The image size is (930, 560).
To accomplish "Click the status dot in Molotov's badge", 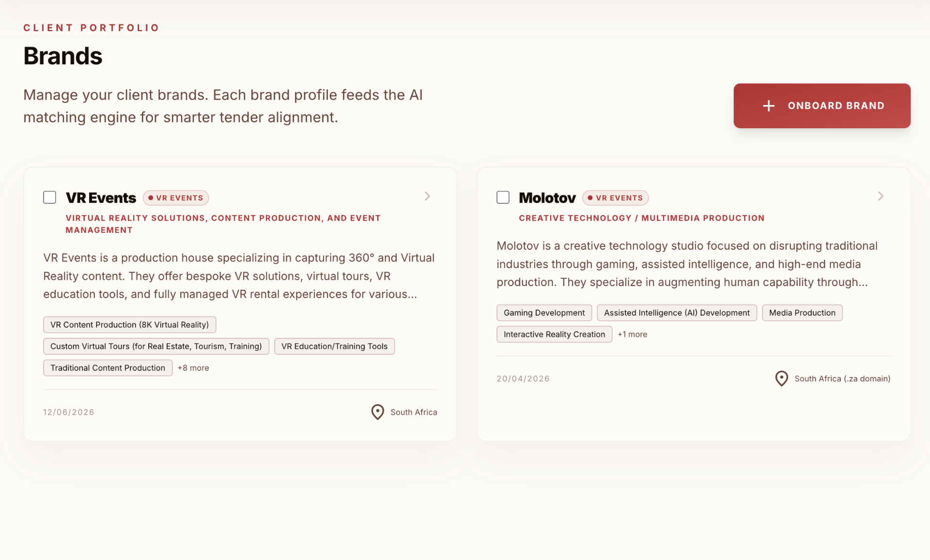I will pos(590,198).
